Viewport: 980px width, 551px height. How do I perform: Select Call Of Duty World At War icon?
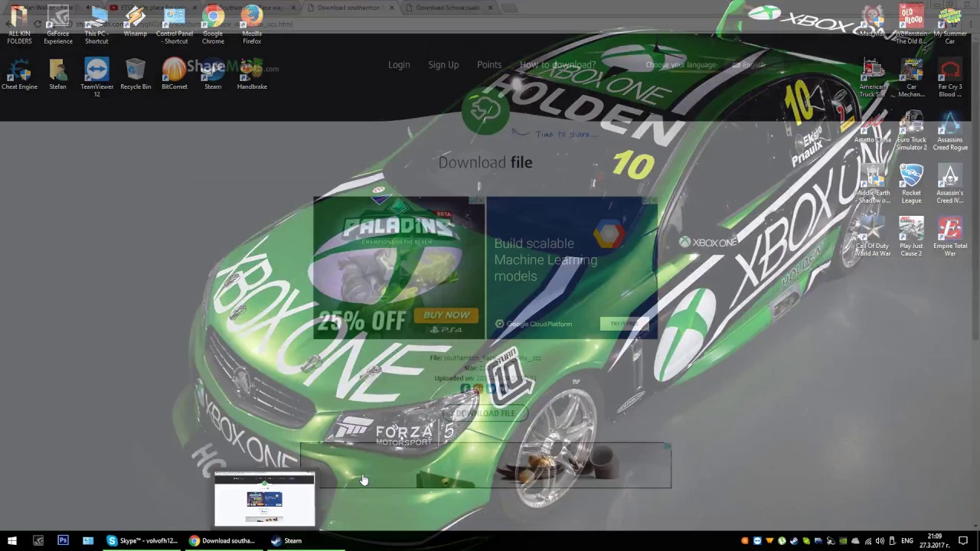[x=872, y=236]
